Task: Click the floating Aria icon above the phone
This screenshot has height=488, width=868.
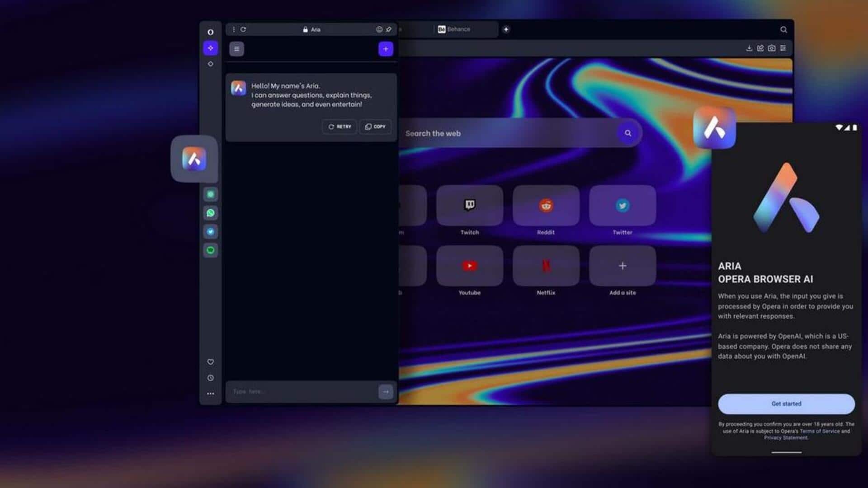Action: point(714,128)
